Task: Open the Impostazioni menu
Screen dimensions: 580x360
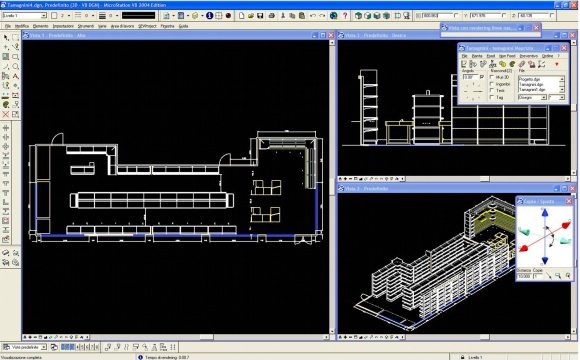Action: click(63, 26)
